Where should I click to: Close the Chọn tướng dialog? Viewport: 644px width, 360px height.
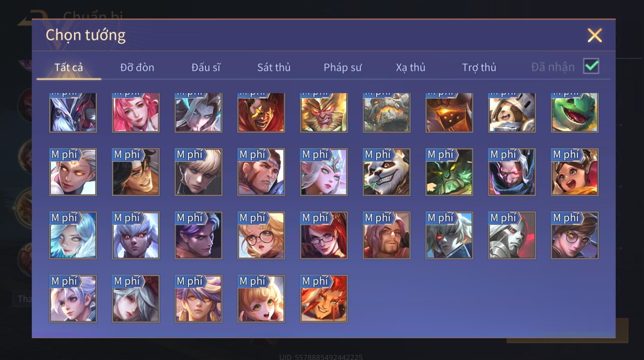594,35
